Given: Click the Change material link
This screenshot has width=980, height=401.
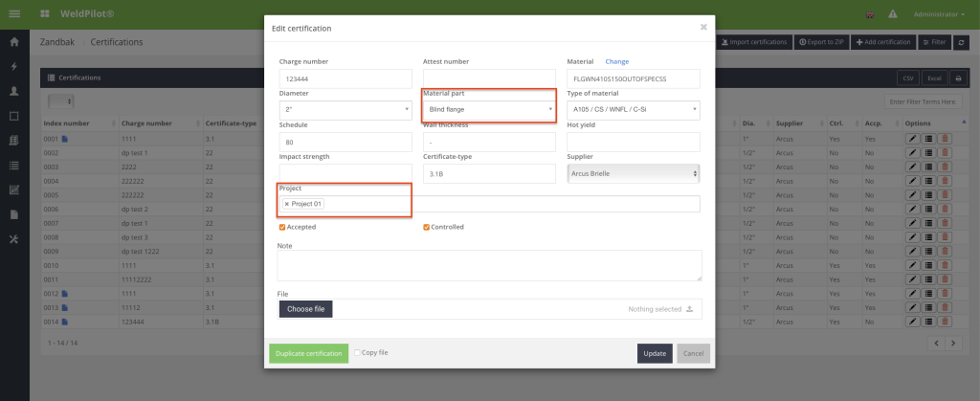Looking at the screenshot, I should (x=617, y=61).
